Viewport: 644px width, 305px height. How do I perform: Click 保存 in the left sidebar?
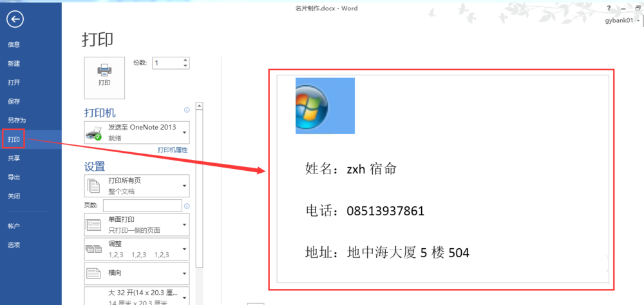[14, 101]
